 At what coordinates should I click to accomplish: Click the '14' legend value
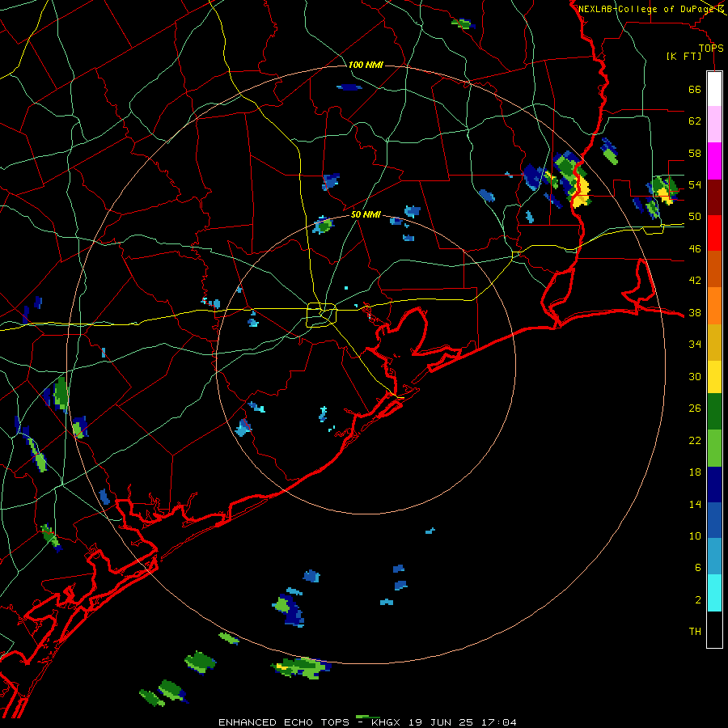pyautogui.click(x=695, y=504)
